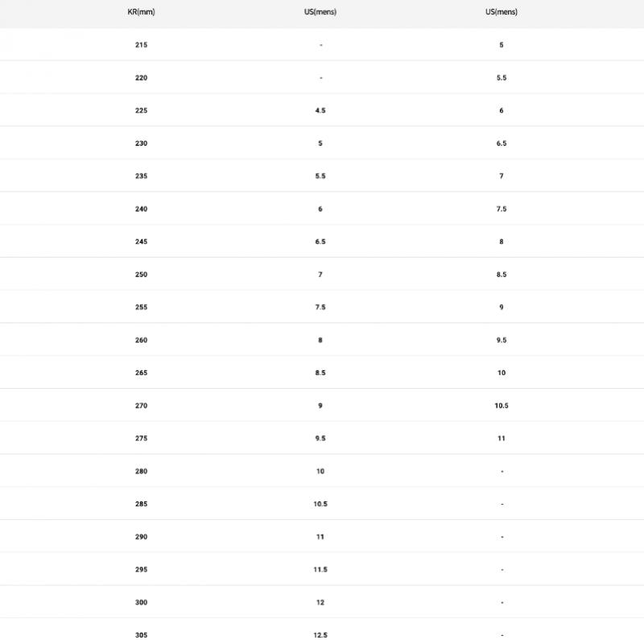
Task: Click the 240 size row label
Action: coord(141,209)
